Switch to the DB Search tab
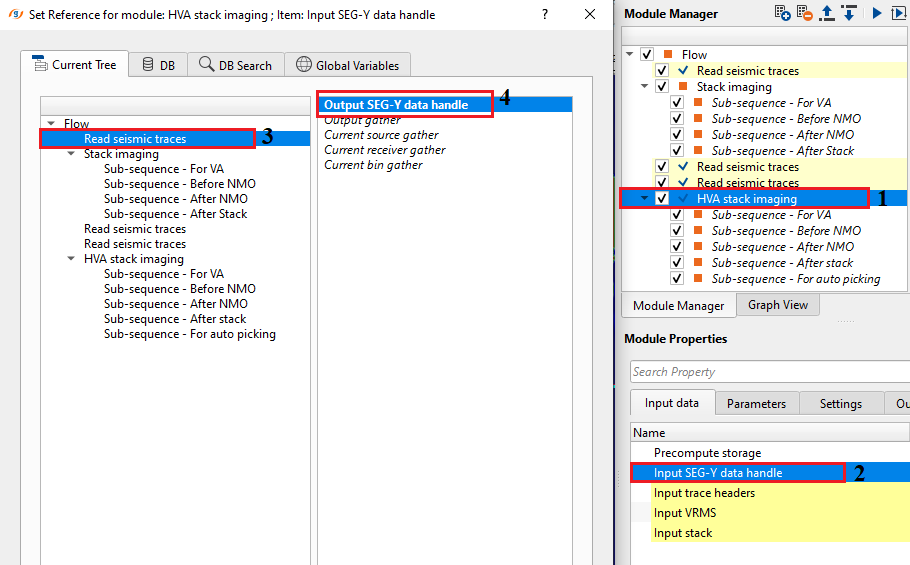This screenshot has width=910, height=565. [x=235, y=65]
